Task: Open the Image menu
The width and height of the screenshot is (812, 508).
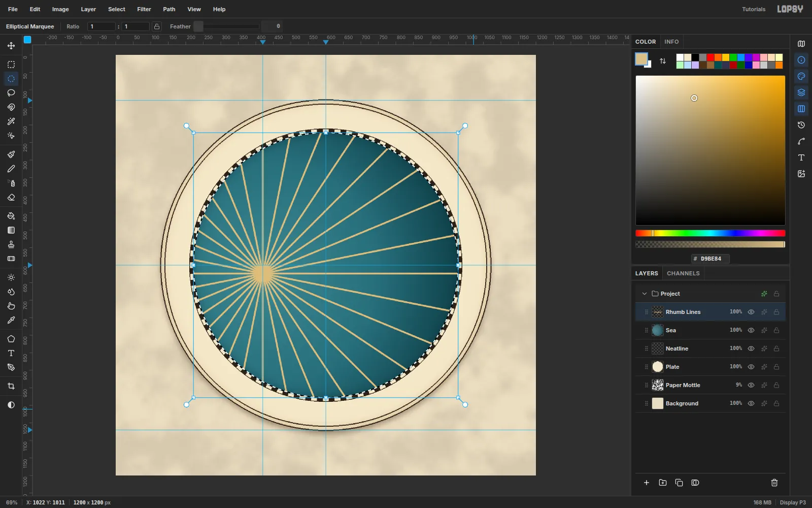Action: tap(60, 9)
